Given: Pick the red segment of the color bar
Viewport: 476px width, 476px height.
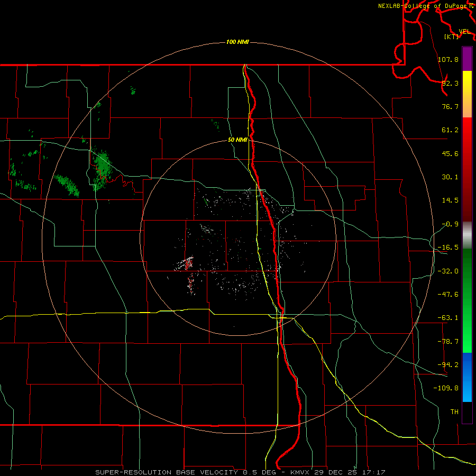Looking at the screenshot, I should point(467,169).
